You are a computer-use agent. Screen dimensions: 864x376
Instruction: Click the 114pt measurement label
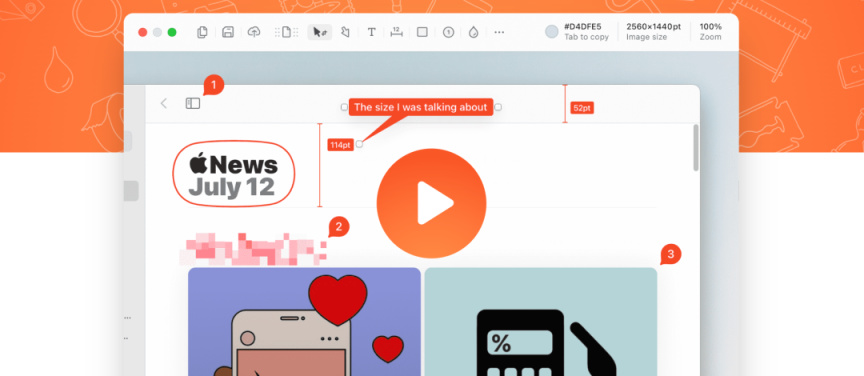coord(340,144)
